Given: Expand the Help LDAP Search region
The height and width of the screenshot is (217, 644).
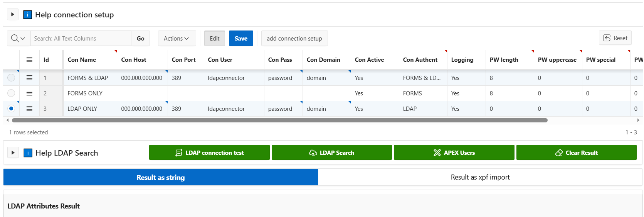Looking at the screenshot, I should 13,153.
